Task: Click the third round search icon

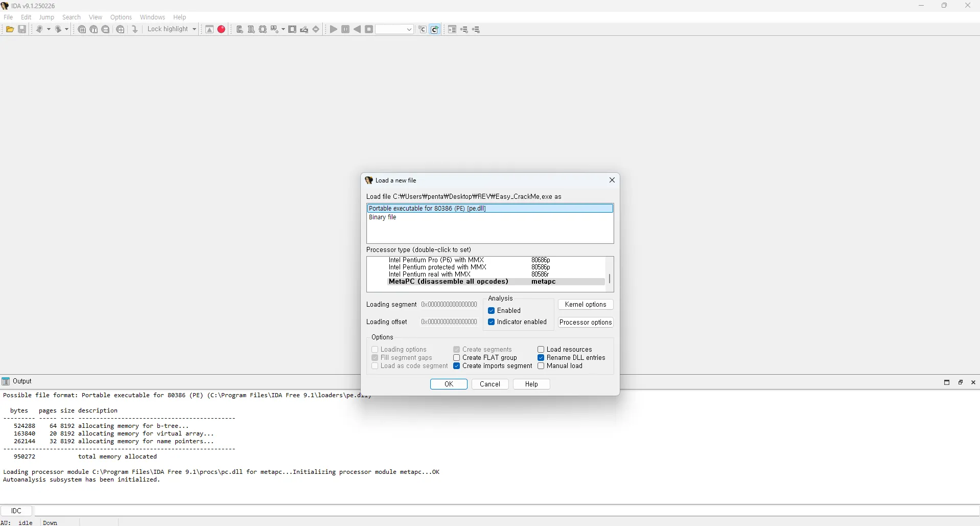Action: tap(106, 30)
